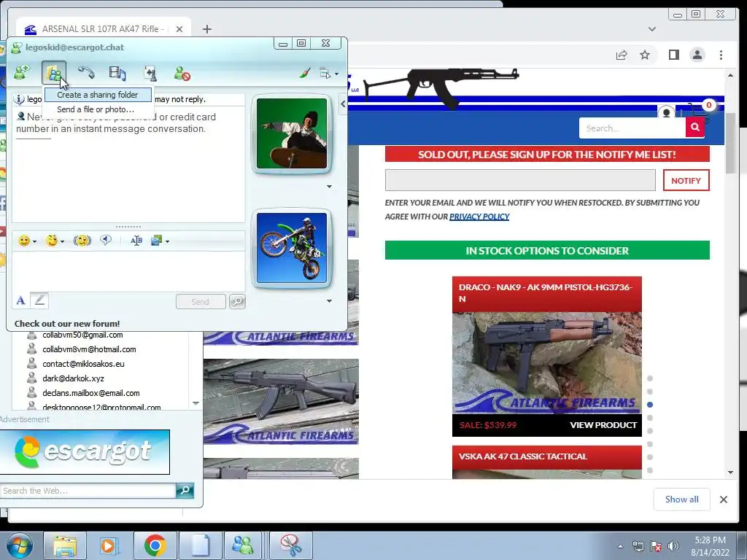Open the VSKA AK 47 CLASSIC TACTICAL title
Screen dimensions: 747x560
[523, 456]
